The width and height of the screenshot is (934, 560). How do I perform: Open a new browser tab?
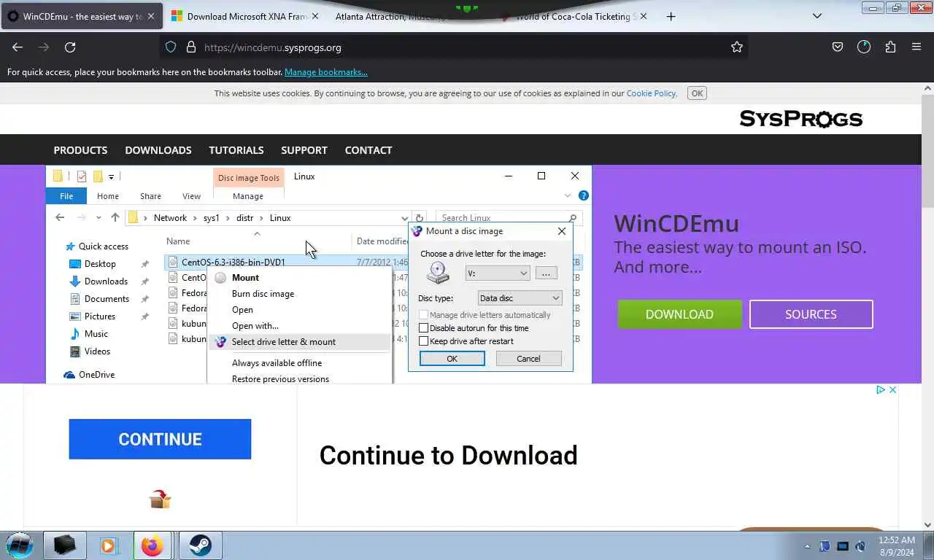coord(671,16)
